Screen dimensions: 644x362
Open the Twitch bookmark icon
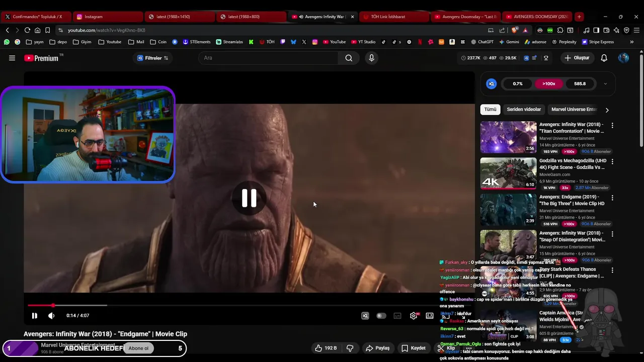(x=283, y=42)
